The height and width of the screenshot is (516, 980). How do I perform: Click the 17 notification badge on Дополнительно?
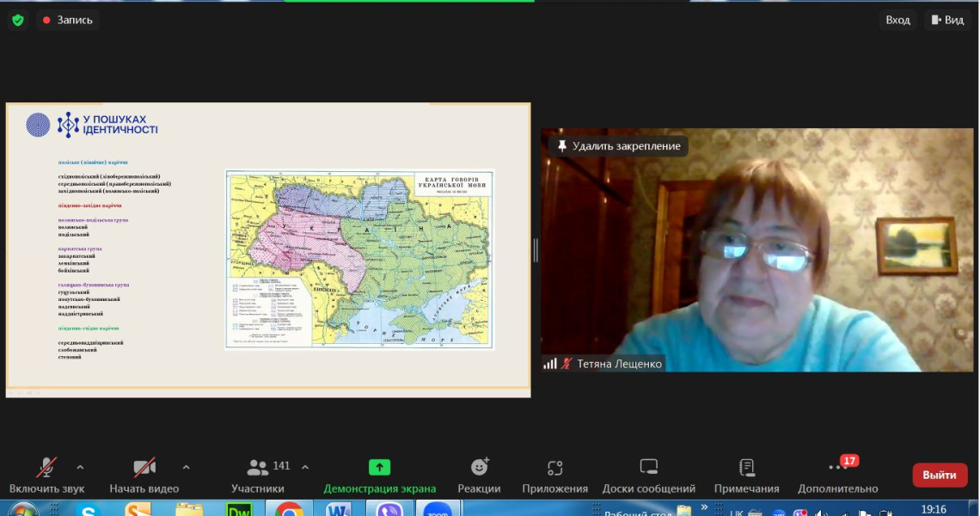pos(848,461)
